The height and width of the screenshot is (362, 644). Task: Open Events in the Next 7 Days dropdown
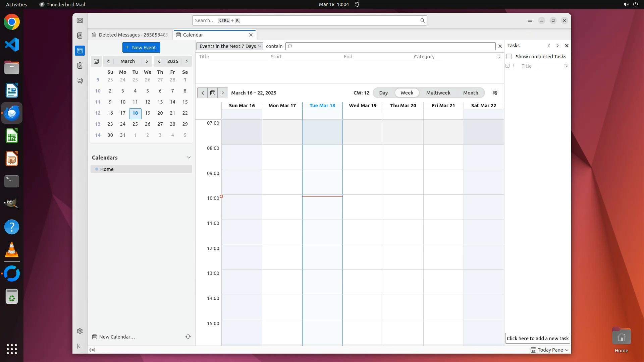pyautogui.click(x=230, y=46)
